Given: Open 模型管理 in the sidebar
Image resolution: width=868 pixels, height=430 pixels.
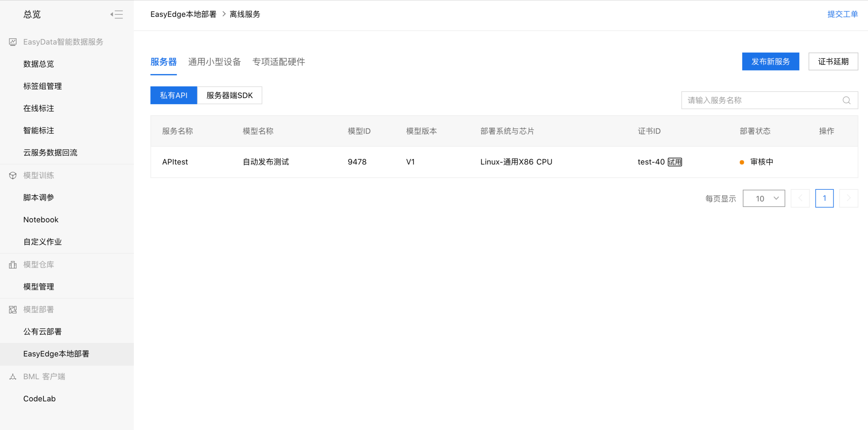Looking at the screenshot, I should pos(38,287).
